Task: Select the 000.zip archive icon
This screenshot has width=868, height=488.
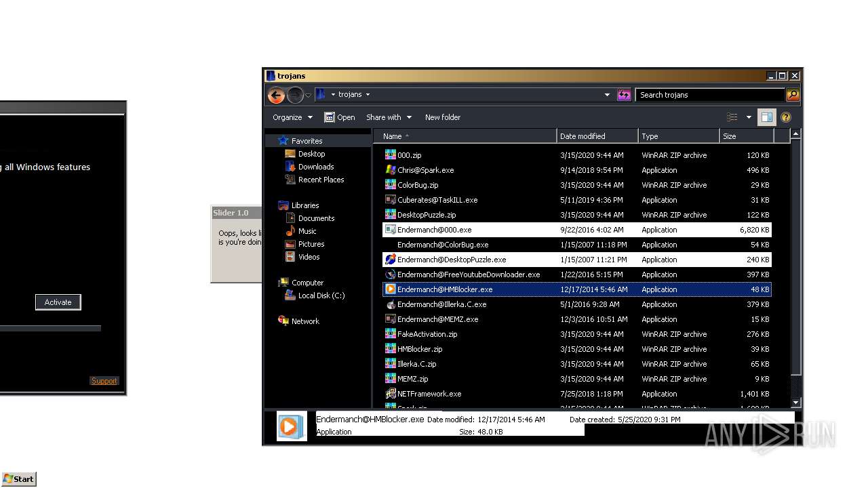Action: pos(390,155)
